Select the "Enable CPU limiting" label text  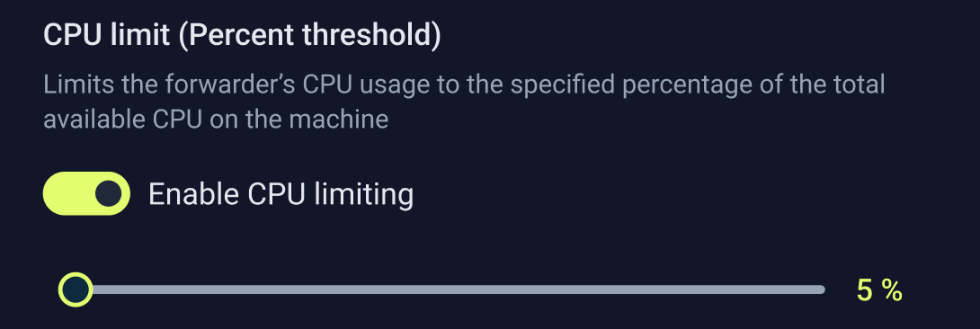coord(281,194)
